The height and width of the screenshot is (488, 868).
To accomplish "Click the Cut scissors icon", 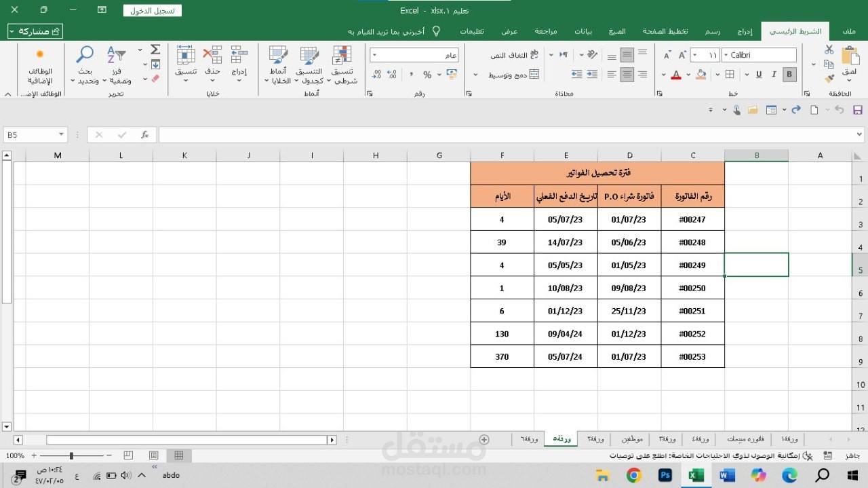I will (829, 50).
